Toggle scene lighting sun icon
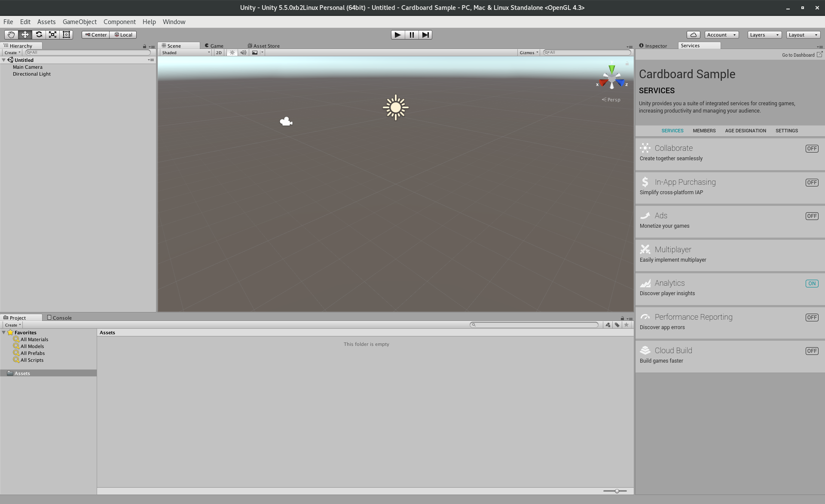 click(232, 52)
